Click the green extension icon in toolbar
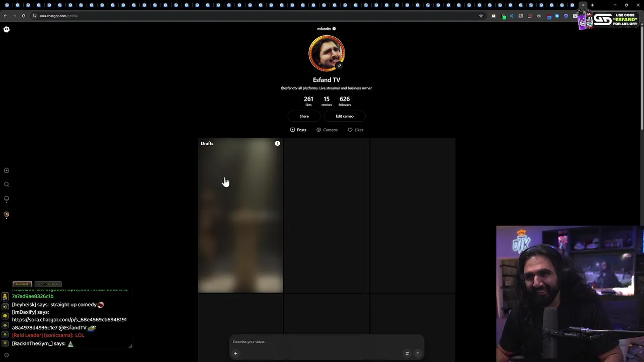This screenshot has height=362, width=644. 504,17
